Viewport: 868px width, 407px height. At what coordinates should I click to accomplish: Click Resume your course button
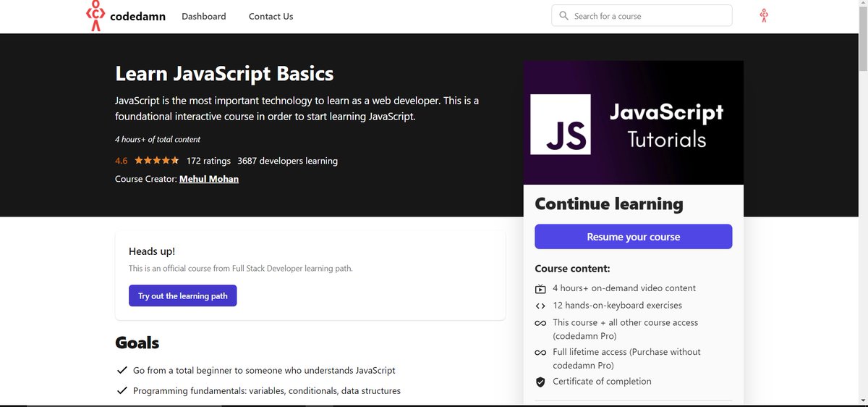(x=633, y=237)
